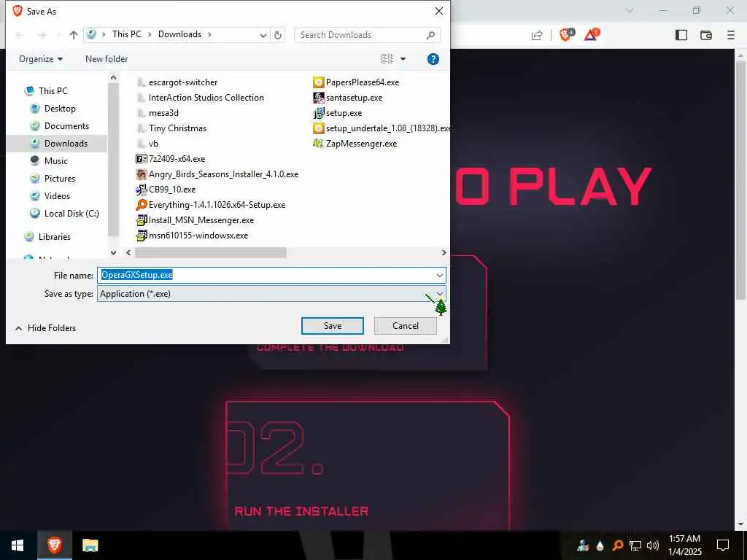The image size is (747, 560).
Task: Refresh the Downloads folder listing
Action: pyautogui.click(x=278, y=35)
